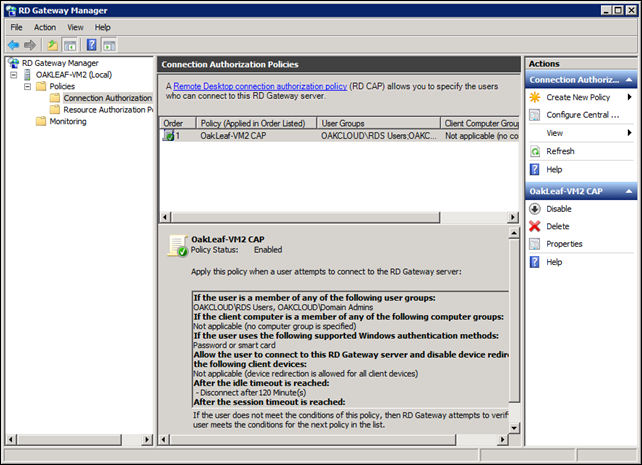This screenshot has width=642, height=465.
Task: Click the Create New Policy star icon
Action: point(534,97)
